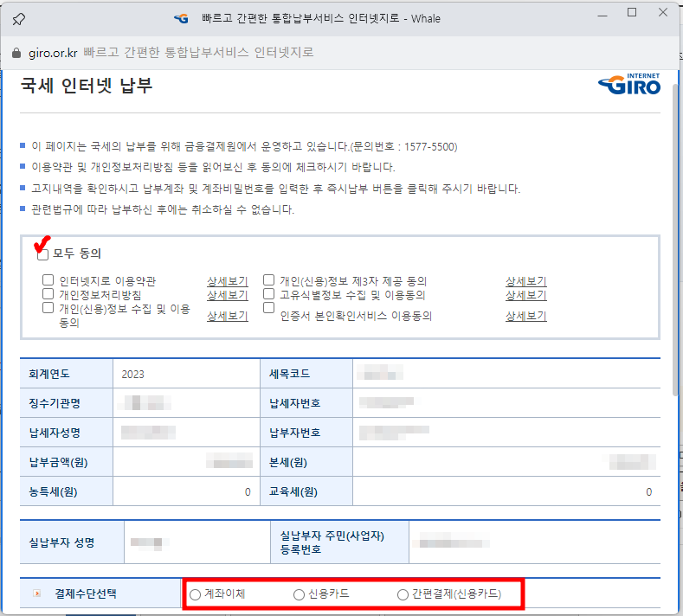The image size is (683, 616).
Task: Open 상세보기 for 인터넷지로 이용약관
Action: coord(228,281)
